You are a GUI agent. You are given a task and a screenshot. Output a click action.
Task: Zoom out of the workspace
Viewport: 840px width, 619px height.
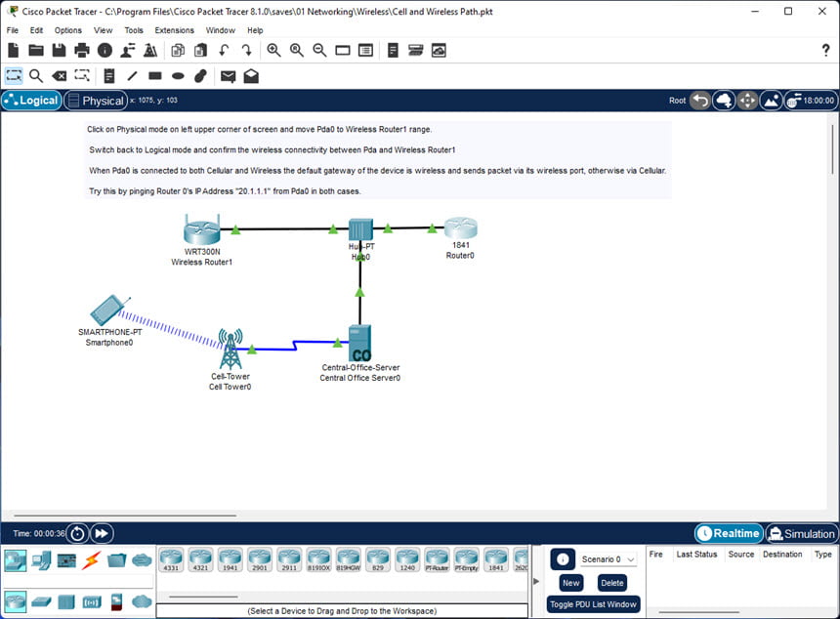pos(319,51)
